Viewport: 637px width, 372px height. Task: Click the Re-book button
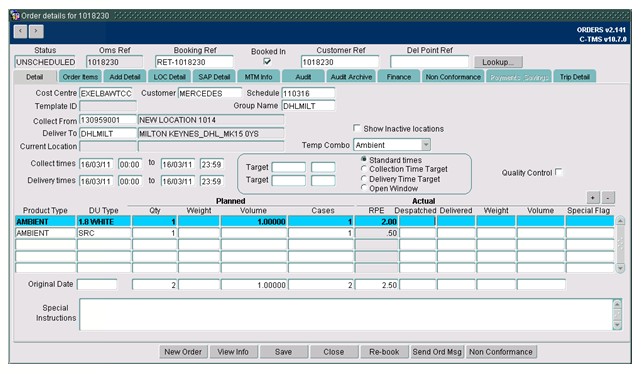[x=384, y=352]
